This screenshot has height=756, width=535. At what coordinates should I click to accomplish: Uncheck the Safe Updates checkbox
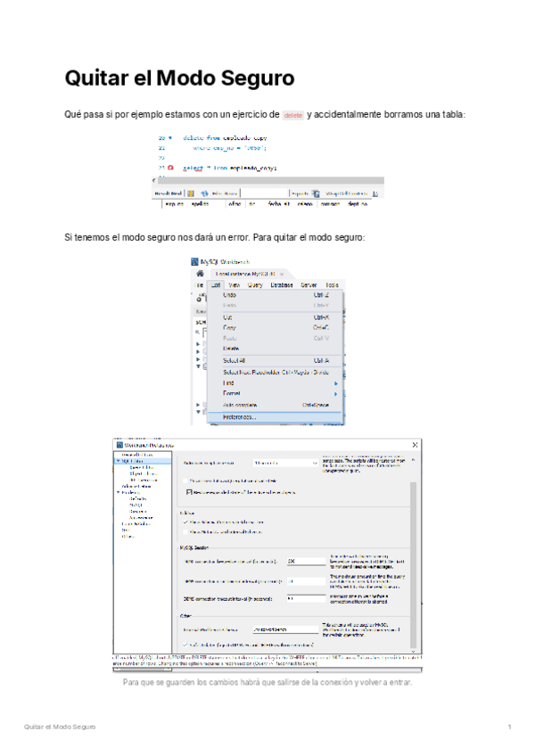pyautogui.click(x=185, y=645)
